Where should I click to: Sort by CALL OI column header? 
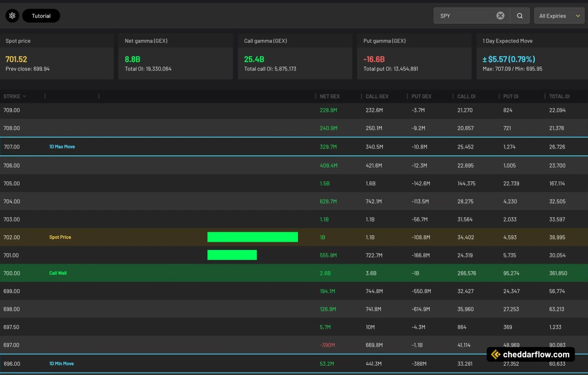[x=466, y=96]
